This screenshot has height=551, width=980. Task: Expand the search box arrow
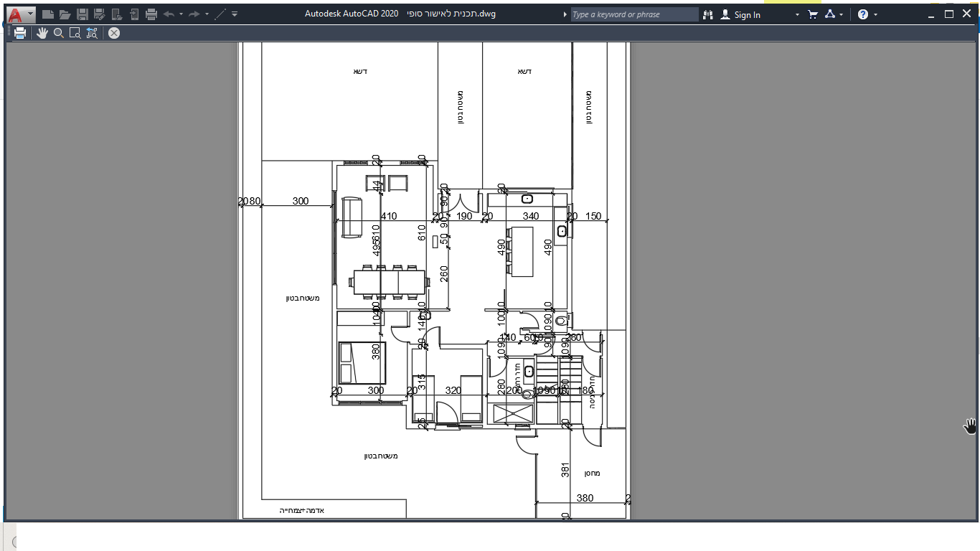pyautogui.click(x=565, y=14)
